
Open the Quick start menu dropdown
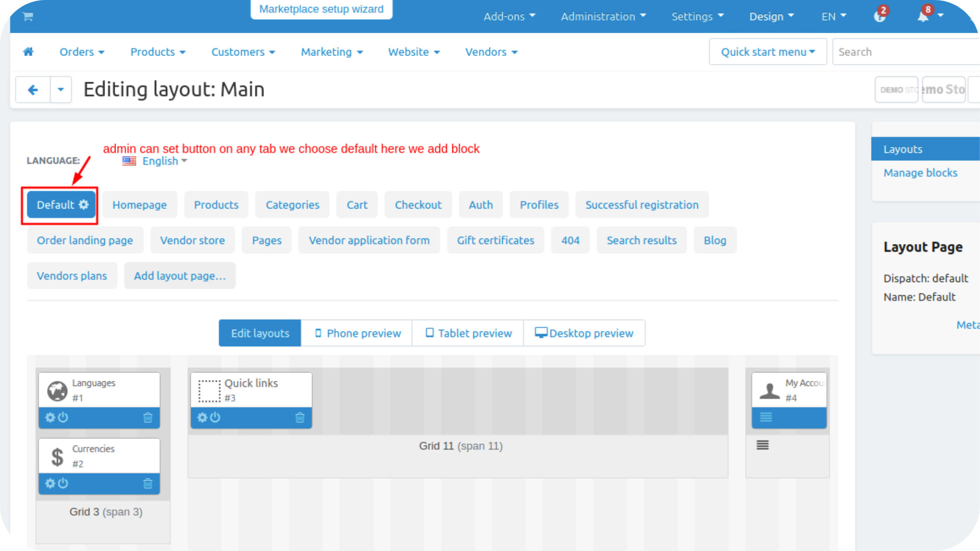[768, 52]
